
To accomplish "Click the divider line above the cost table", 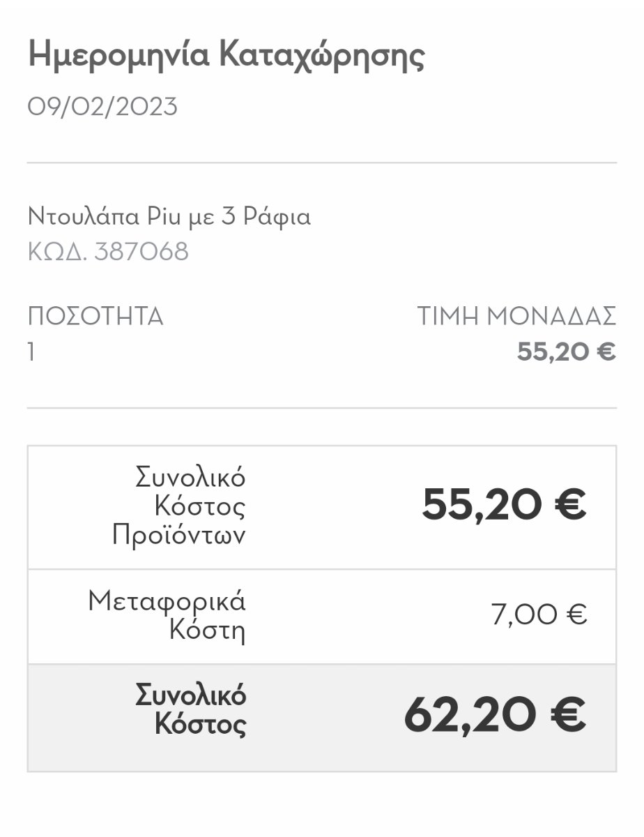I will point(322,408).
